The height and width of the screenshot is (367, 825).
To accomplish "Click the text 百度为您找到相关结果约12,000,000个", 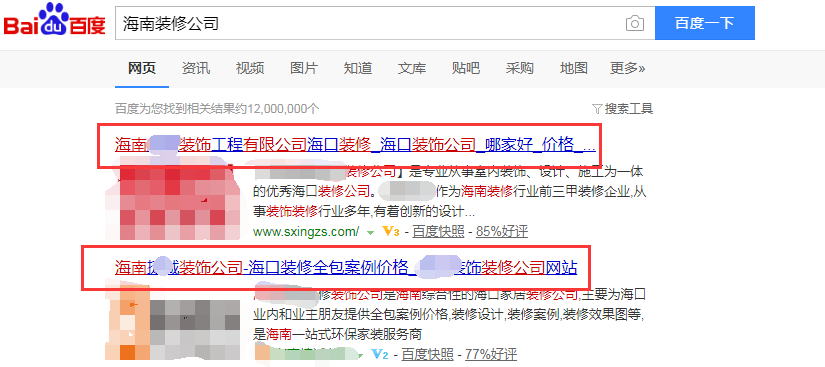I will click(x=217, y=109).
